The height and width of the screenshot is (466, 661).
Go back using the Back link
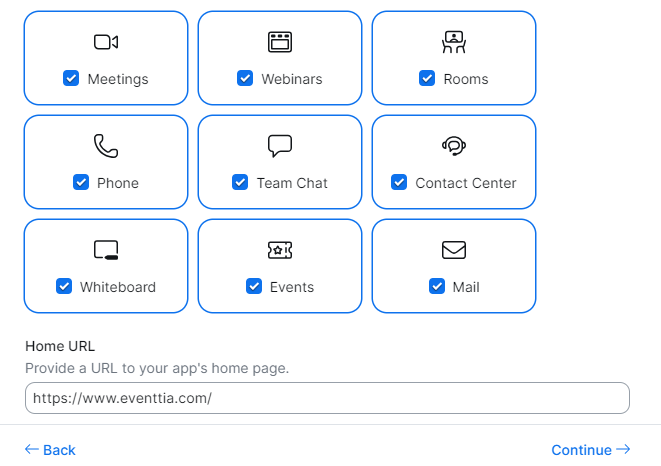(50, 450)
